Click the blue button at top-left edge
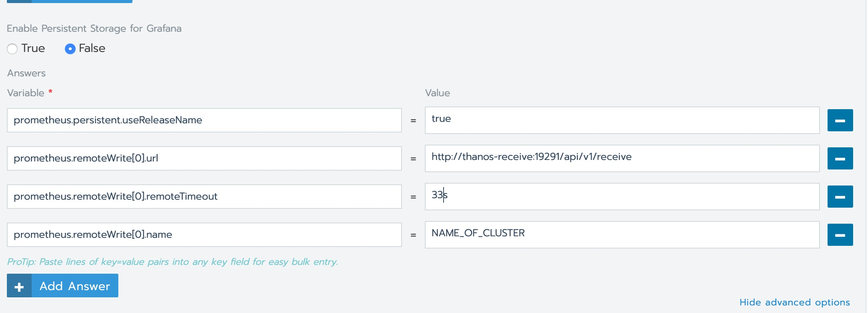The image size is (868, 313). [69, 1]
